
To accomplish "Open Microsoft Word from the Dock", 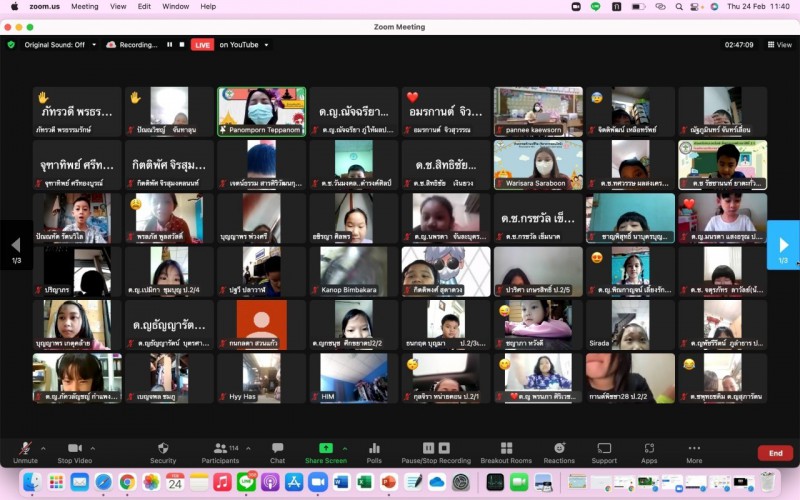I will point(341,482).
